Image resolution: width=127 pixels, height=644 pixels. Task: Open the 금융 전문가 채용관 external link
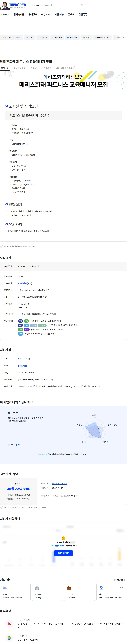click(65, 68)
